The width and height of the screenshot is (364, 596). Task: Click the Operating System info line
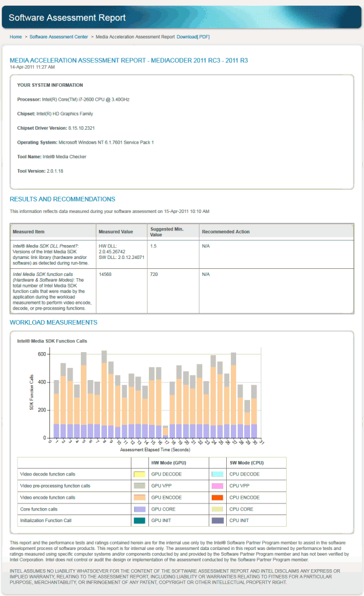point(85,143)
